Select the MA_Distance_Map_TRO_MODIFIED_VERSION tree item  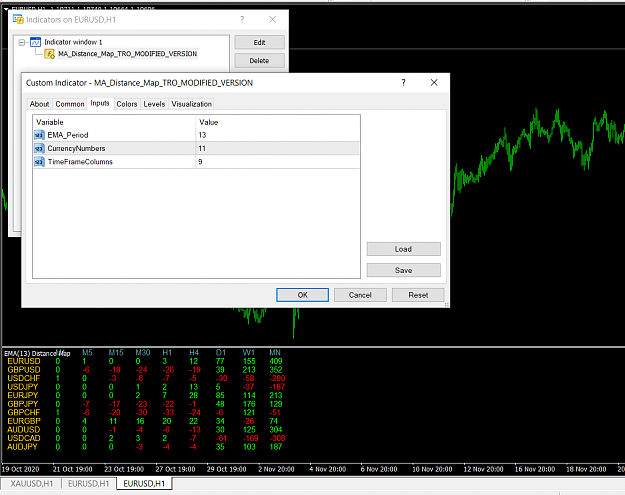pos(128,54)
